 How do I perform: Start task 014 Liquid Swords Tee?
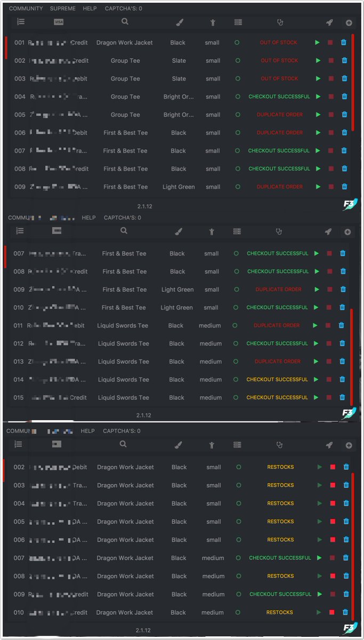coord(317,380)
